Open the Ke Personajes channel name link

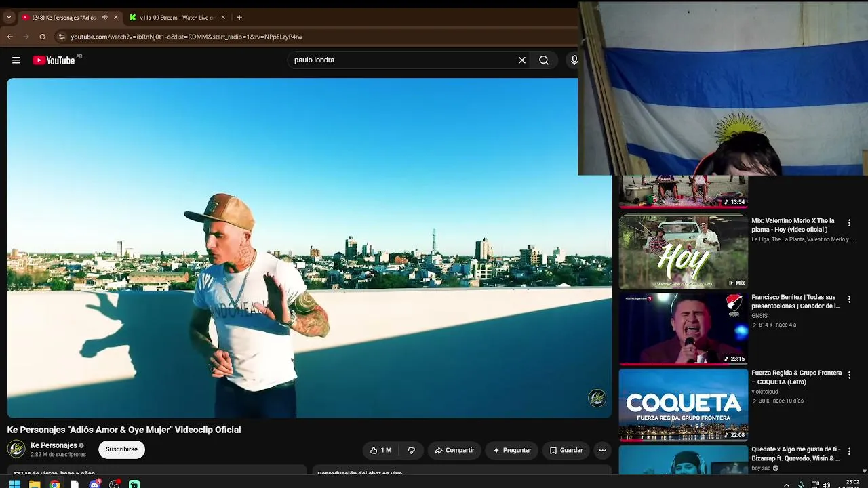coord(54,445)
